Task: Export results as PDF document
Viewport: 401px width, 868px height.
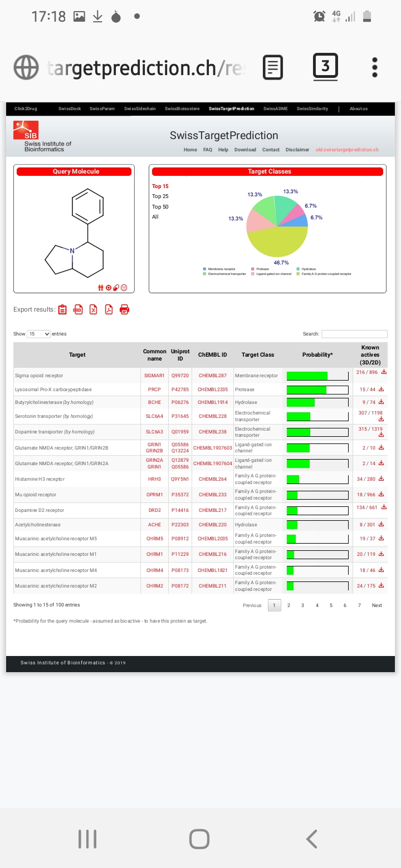Action: 109,309
